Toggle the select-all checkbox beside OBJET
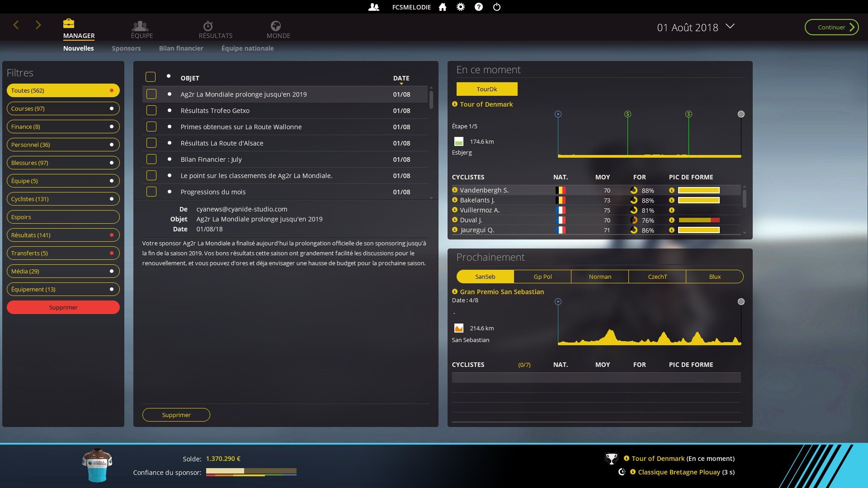 151,77
